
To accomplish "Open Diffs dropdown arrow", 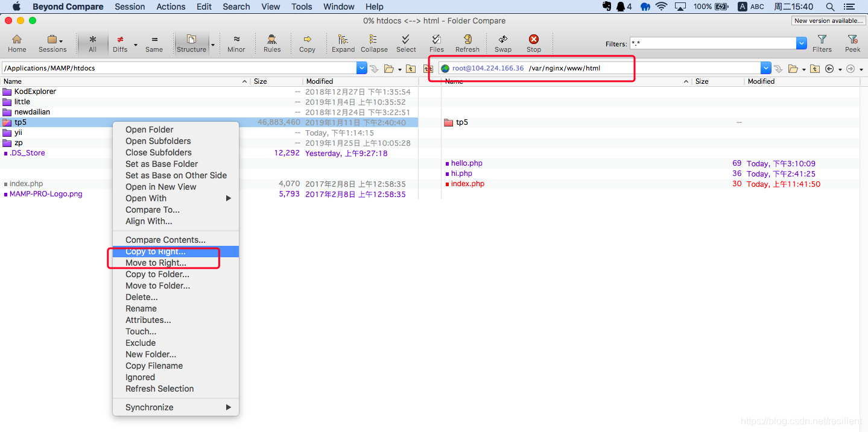I will (x=135, y=45).
